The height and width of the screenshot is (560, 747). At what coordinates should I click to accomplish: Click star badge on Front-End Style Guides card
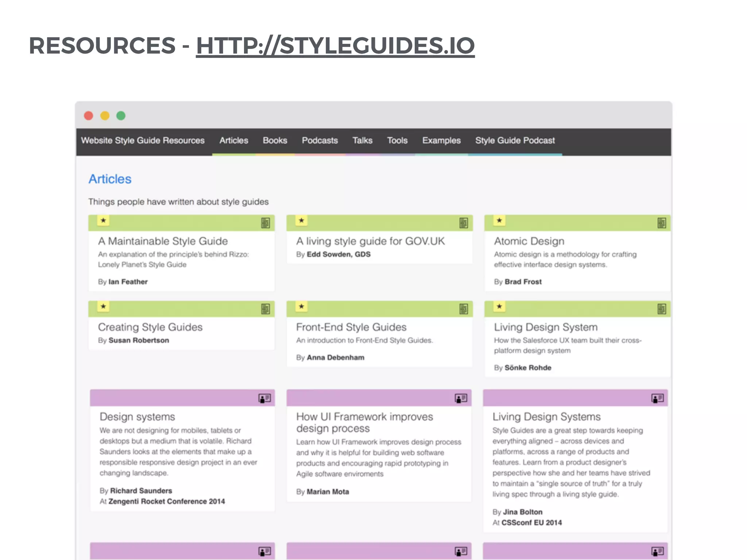[301, 307]
